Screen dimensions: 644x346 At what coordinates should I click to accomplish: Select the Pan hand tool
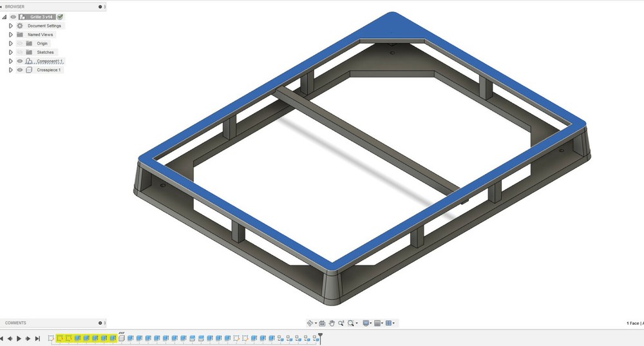(332, 323)
